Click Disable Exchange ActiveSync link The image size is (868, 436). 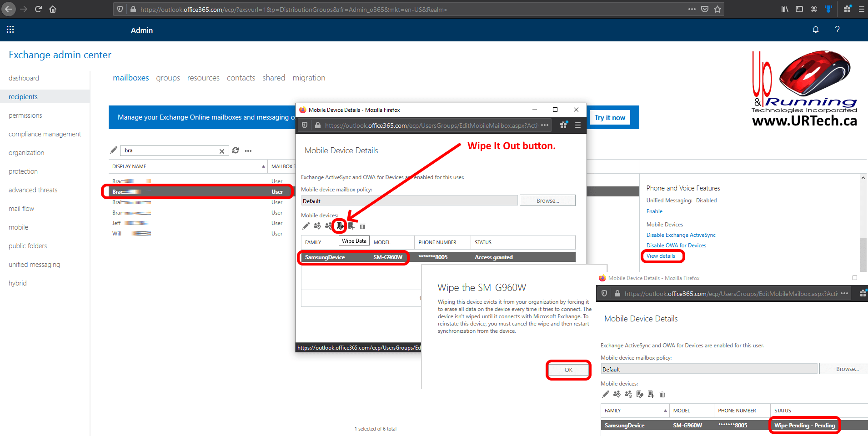click(681, 235)
